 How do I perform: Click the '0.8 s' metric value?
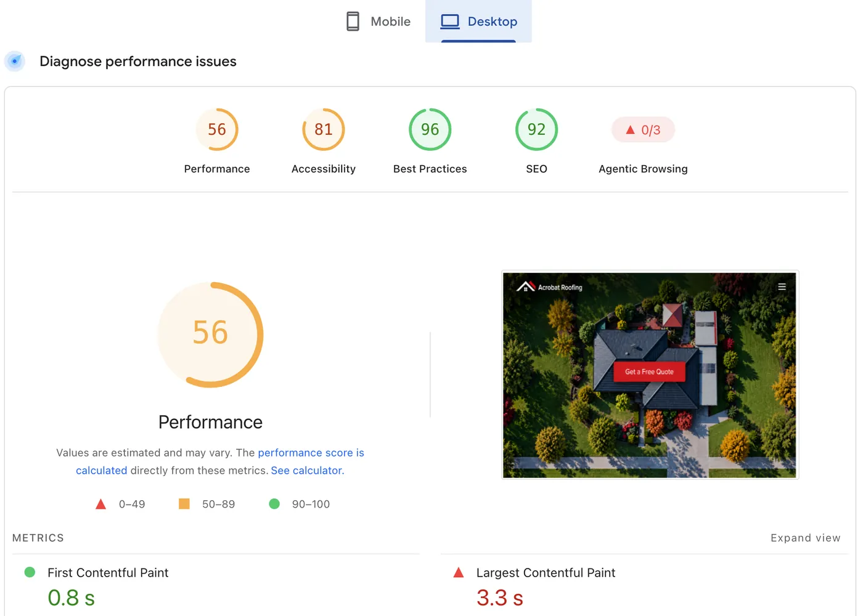71,598
